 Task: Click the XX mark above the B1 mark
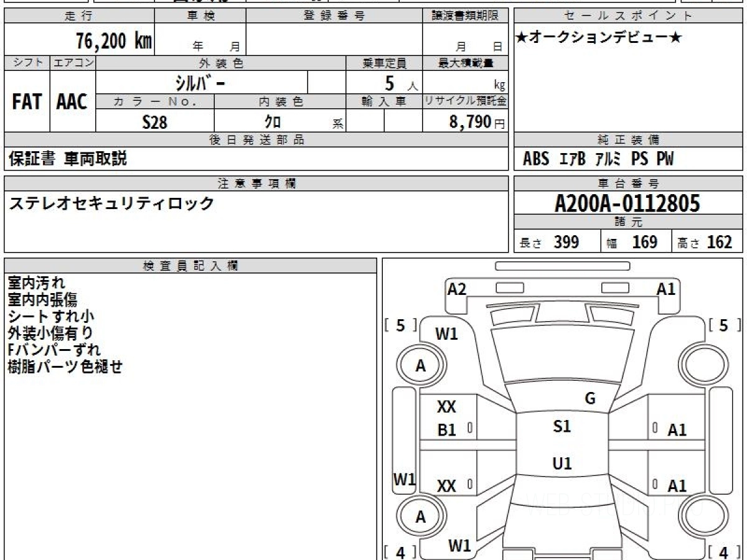click(447, 407)
